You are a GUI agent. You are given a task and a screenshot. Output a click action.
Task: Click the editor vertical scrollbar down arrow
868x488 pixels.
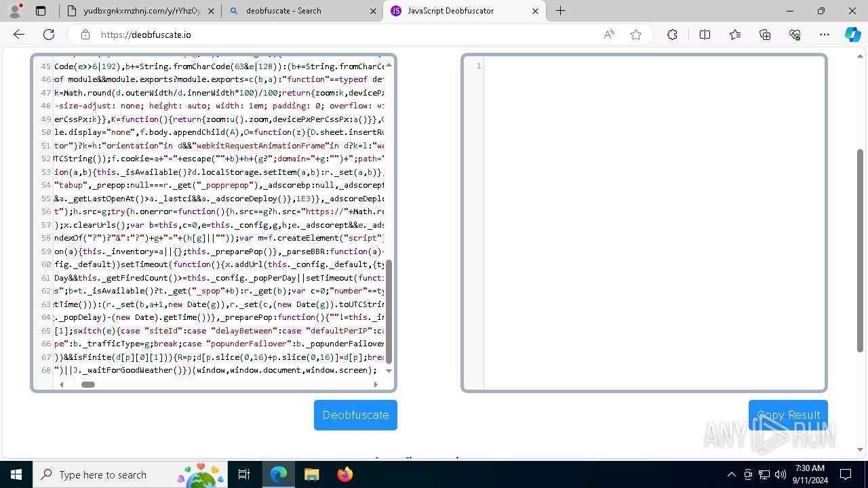389,371
